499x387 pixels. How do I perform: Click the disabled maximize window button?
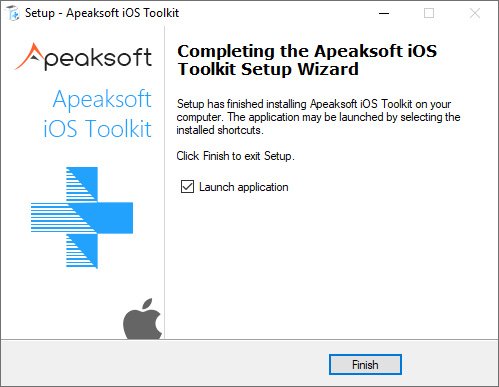(x=429, y=13)
